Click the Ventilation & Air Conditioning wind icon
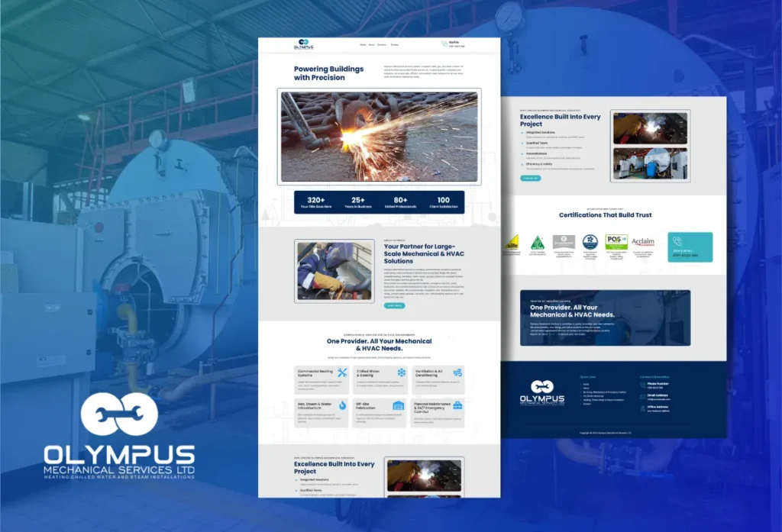Viewport: 782px width, 532px height. [x=457, y=373]
